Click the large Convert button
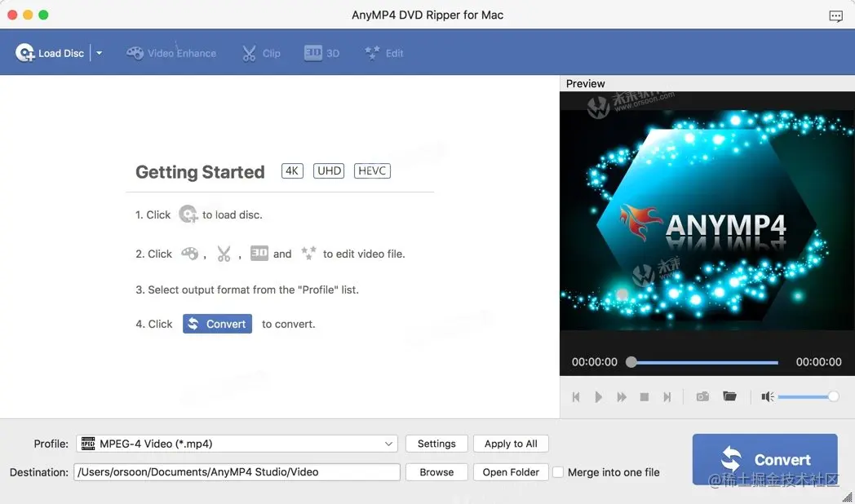This screenshot has width=855, height=504. pyautogui.click(x=764, y=459)
